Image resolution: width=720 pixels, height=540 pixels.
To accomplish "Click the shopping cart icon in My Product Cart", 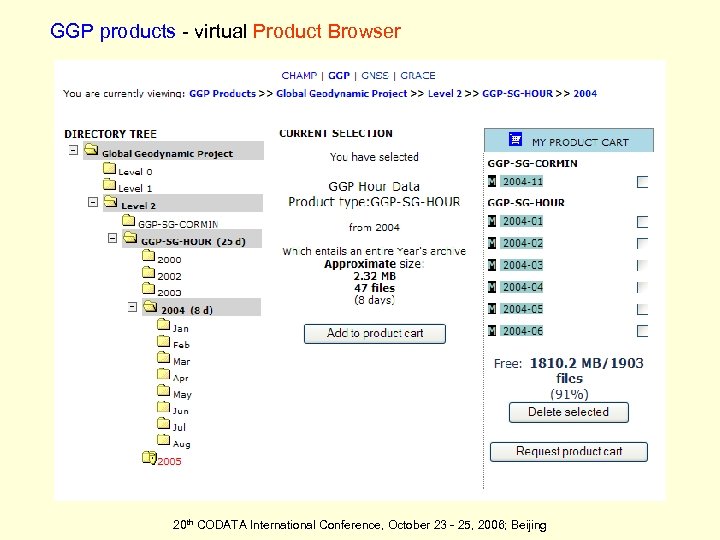I will click(516, 139).
